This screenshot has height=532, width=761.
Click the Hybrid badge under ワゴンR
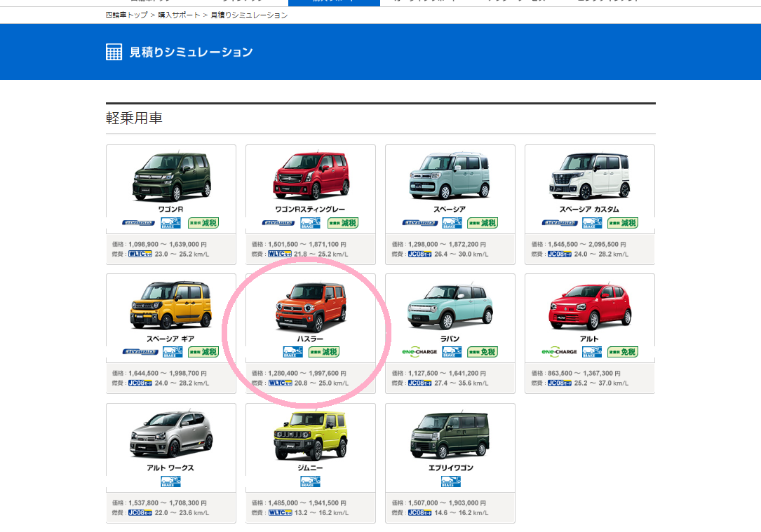click(138, 223)
